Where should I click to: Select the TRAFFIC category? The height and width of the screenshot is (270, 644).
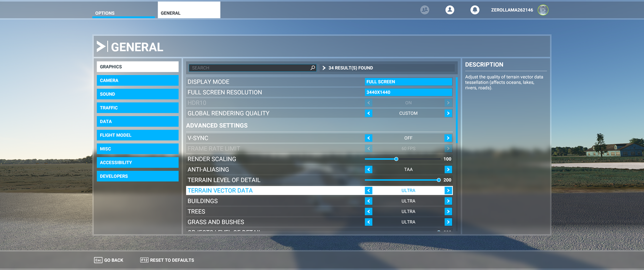pos(137,108)
